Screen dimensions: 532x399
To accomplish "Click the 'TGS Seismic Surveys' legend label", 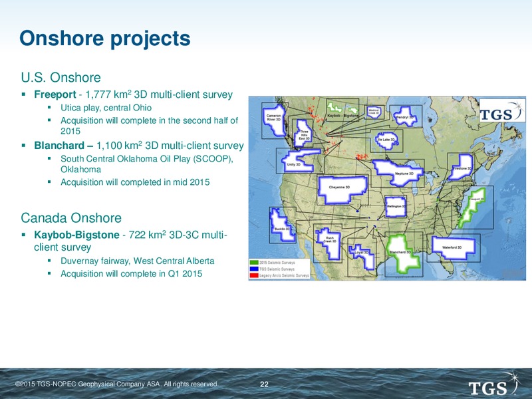I will 277,269.
